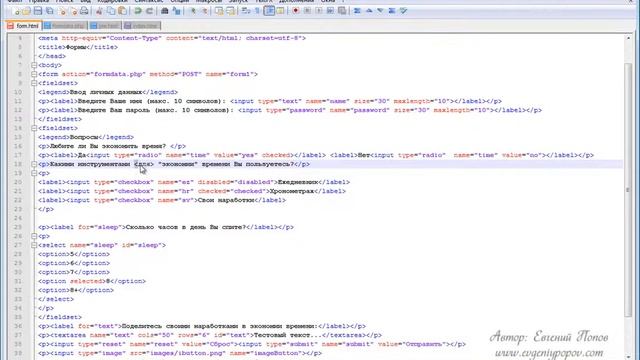This screenshot has height=360, width=640.
Task: Click the radio input line with name="time"
Action: tap(316, 155)
